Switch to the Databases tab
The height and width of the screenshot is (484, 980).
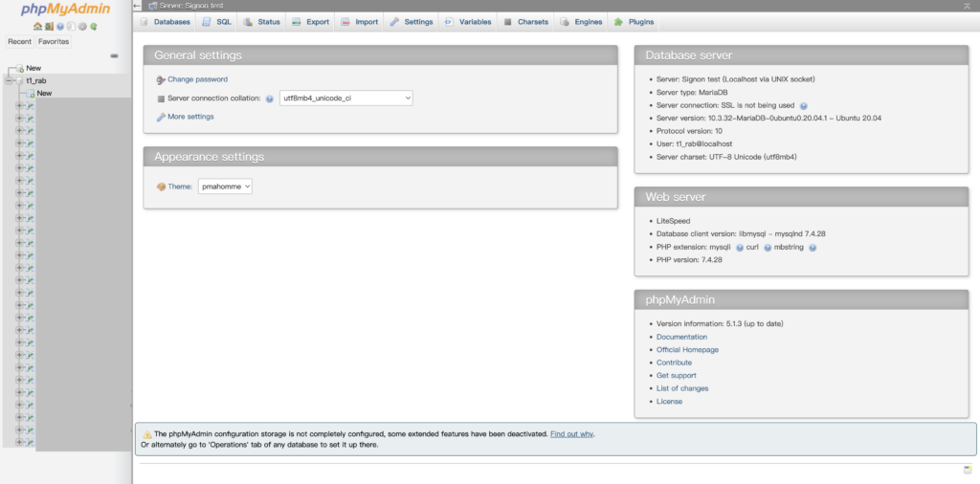(166, 21)
